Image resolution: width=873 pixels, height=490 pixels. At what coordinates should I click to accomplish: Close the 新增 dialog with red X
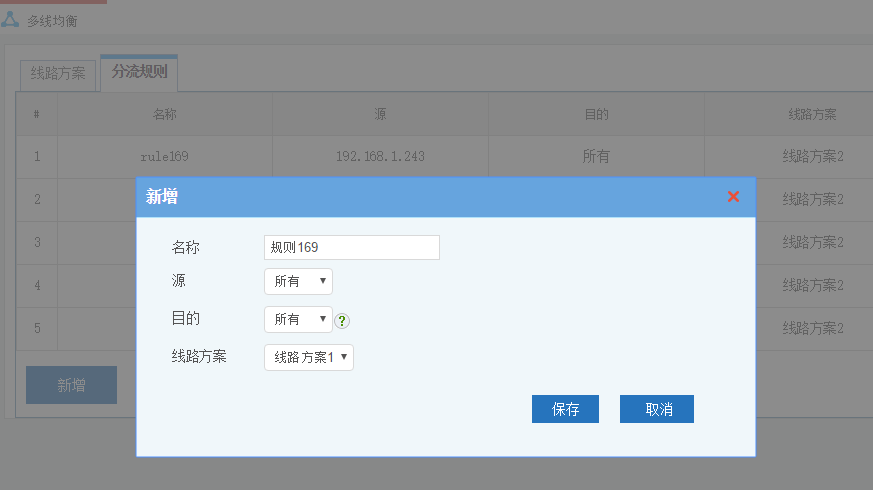[733, 197]
